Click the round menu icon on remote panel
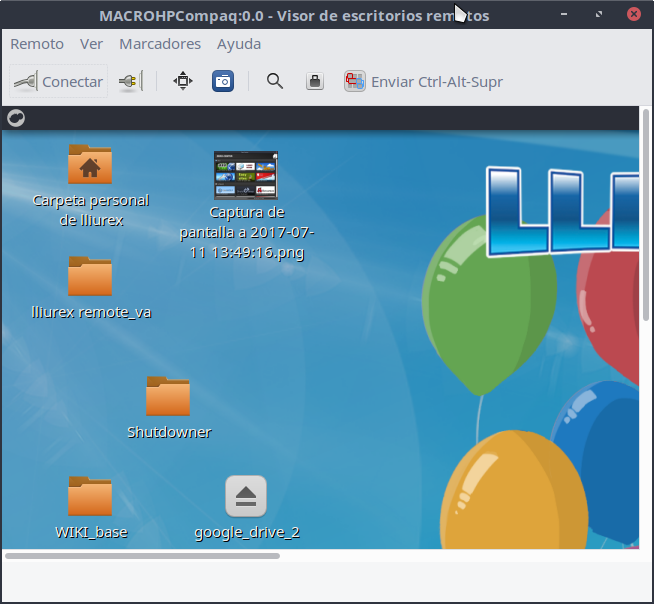 point(16,118)
